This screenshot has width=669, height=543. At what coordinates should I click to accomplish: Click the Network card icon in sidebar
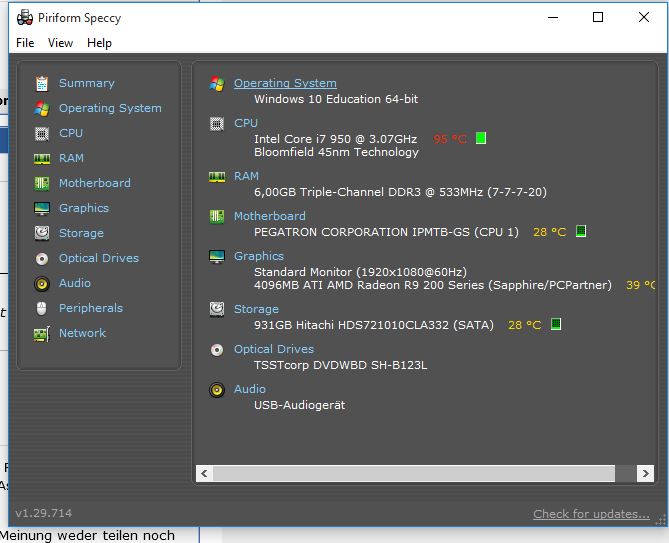pyautogui.click(x=42, y=334)
